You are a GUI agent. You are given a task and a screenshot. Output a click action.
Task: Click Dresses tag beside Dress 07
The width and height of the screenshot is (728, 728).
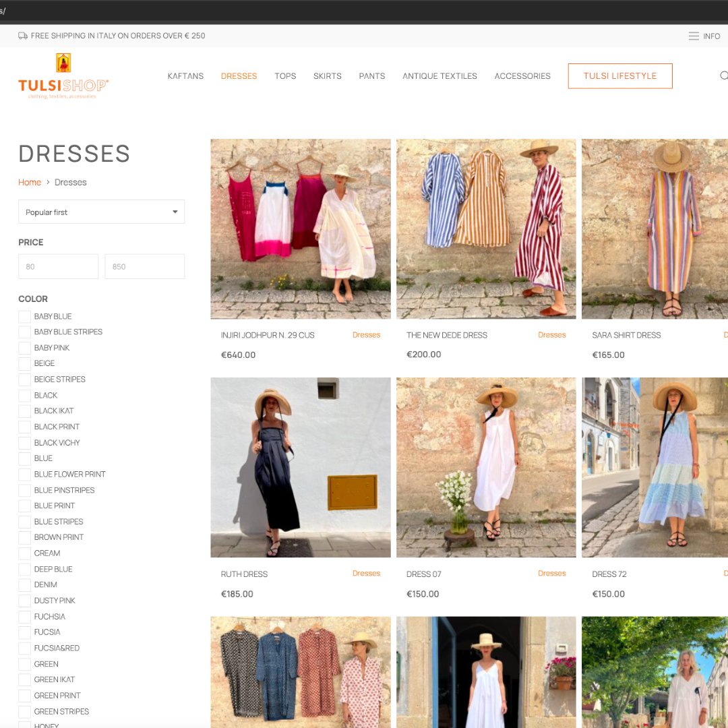552,574
